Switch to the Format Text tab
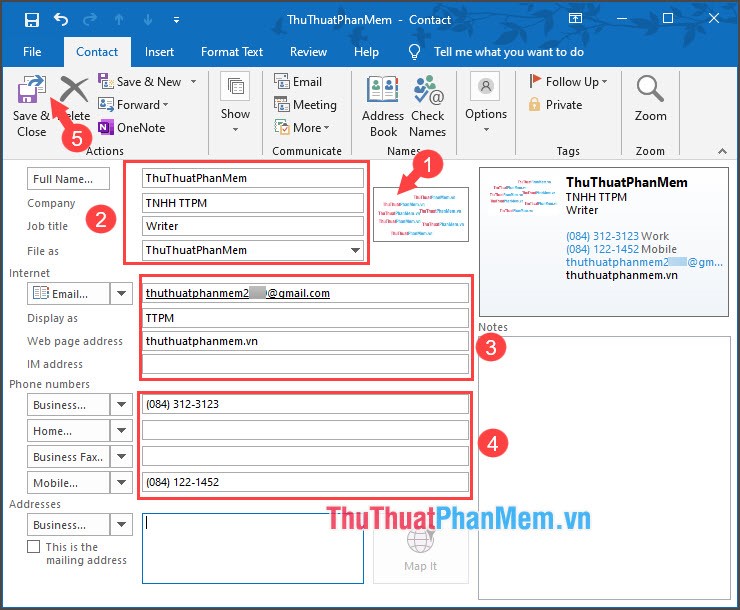Viewport: 740px width, 610px height. pos(232,52)
